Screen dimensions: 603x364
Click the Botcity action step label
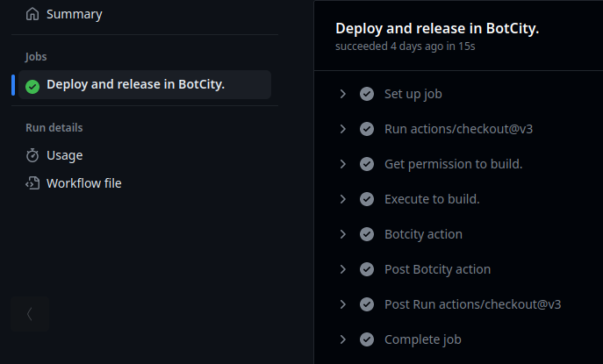tap(423, 234)
